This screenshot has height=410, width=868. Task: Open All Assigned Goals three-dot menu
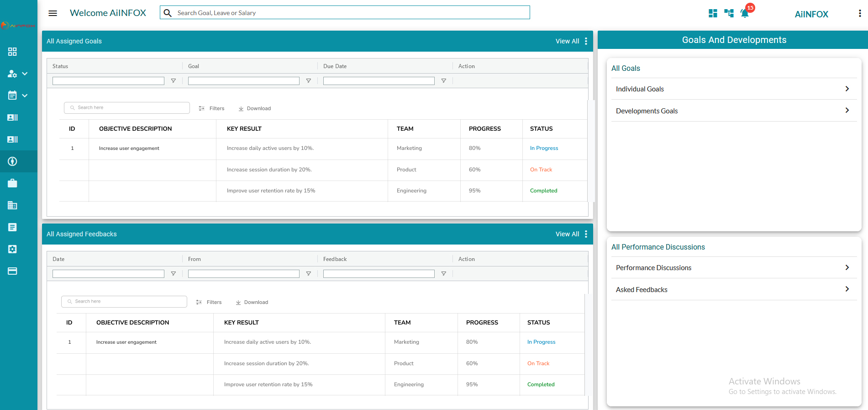586,41
